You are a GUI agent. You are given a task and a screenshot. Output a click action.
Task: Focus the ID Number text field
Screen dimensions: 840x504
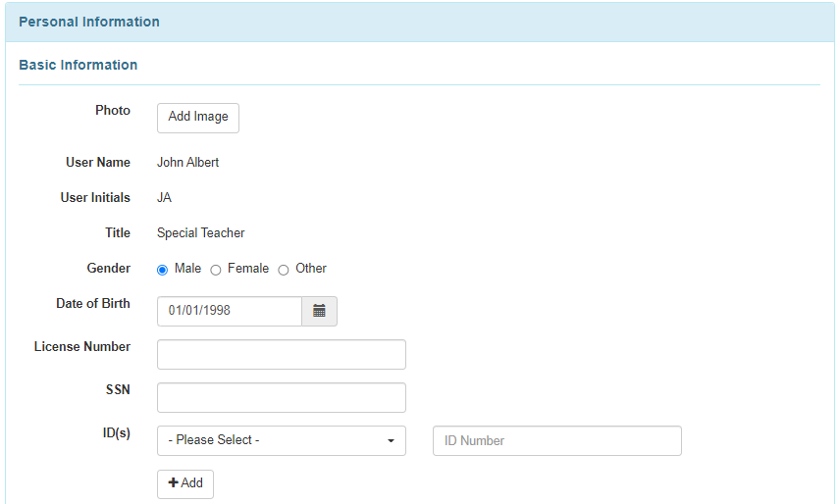(x=556, y=441)
